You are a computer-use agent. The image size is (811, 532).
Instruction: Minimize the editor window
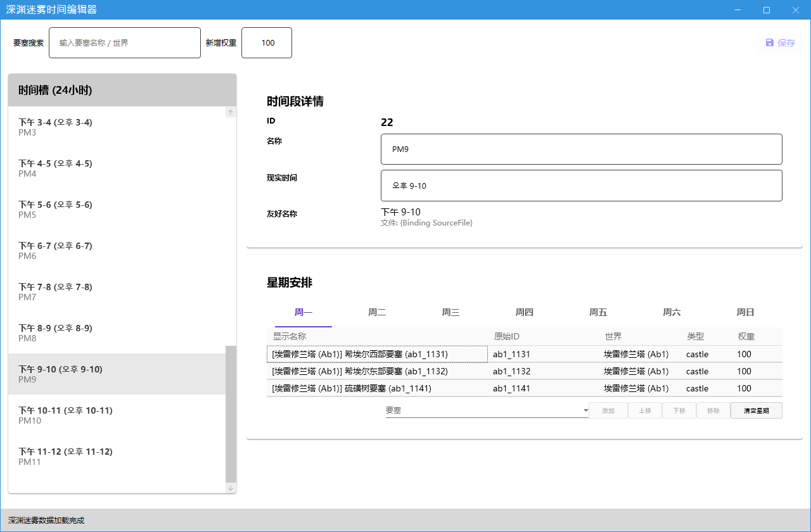coord(738,9)
